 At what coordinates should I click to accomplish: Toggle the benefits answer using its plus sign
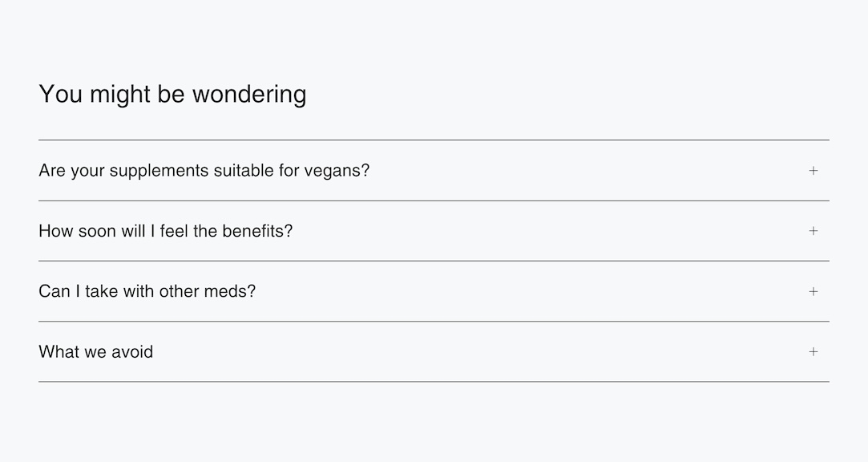813,231
